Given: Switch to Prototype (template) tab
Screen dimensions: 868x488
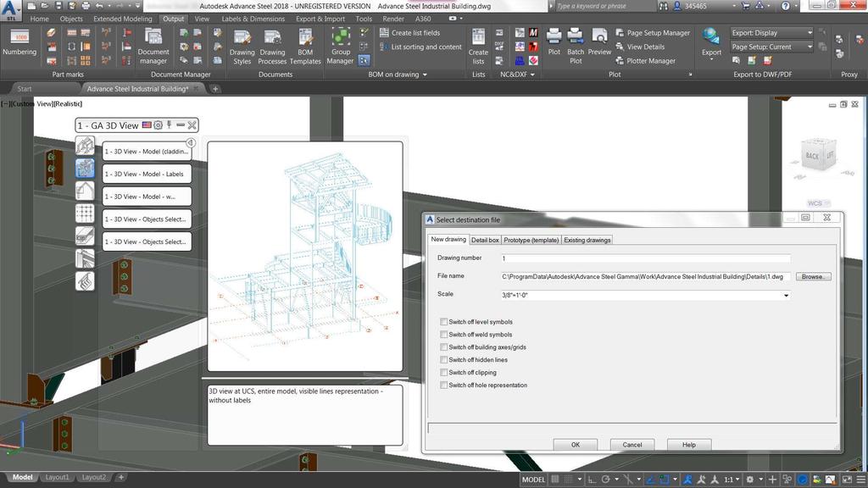Looking at the screenshot, I should pos(531,240).
